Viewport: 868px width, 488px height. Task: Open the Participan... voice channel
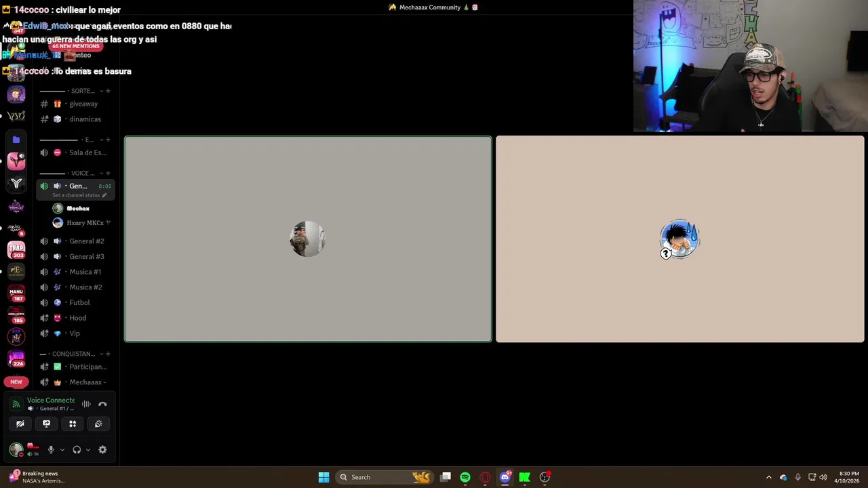75,367
